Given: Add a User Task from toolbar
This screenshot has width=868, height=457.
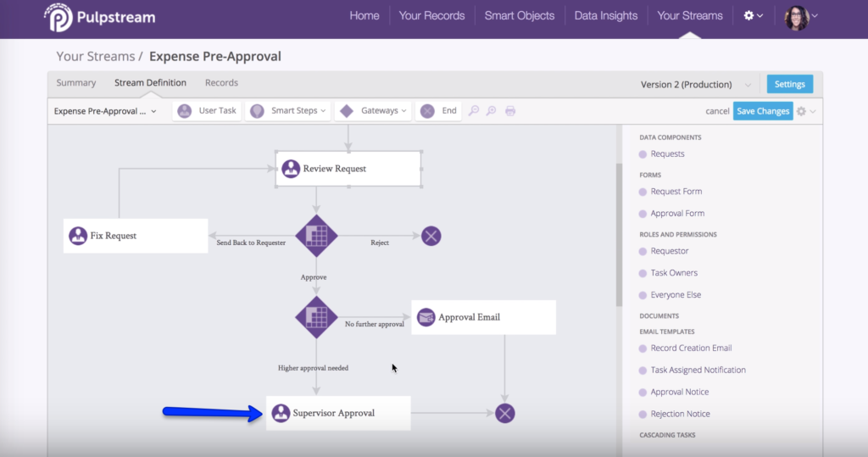Looking at the screenshot, I should coord(207,111).
